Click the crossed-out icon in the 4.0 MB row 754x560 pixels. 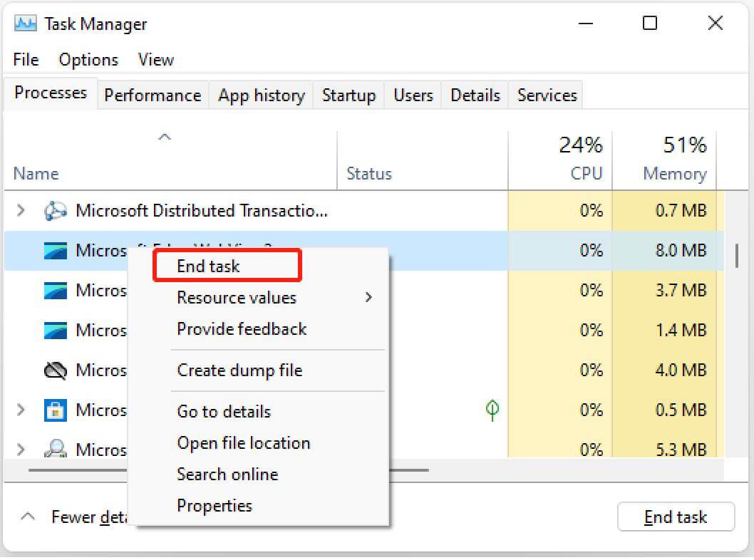point(56,370)
